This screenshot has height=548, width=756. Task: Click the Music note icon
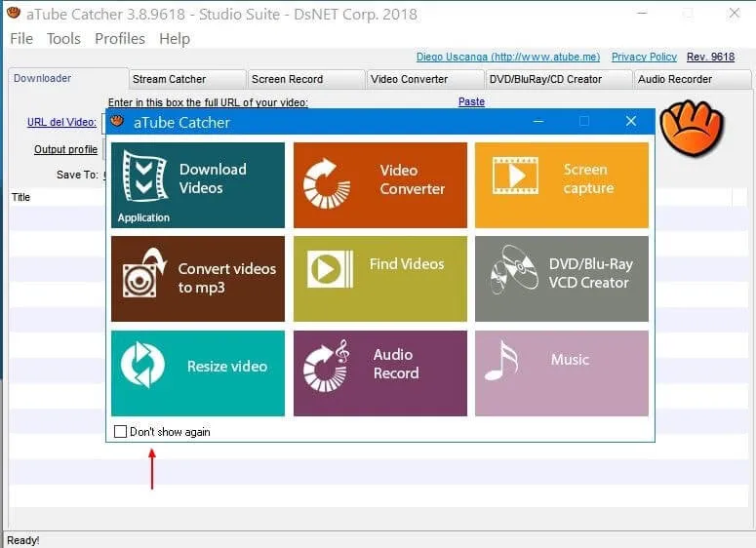(501, 360)
